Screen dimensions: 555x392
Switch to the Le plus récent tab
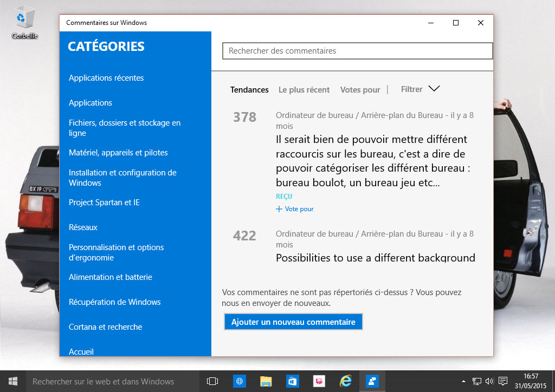304,90
